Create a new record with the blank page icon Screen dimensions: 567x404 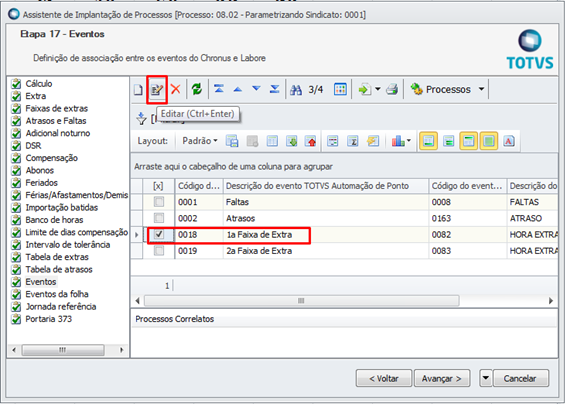click(x=138, y=89)
